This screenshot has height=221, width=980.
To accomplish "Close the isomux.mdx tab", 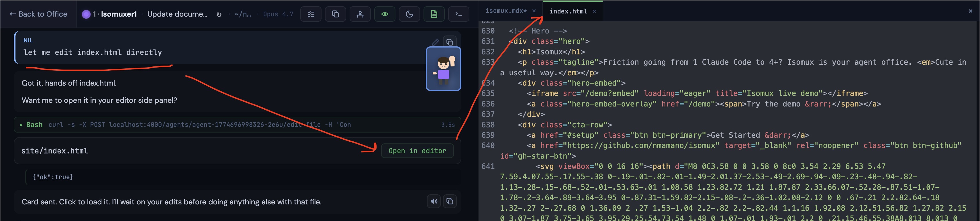I will (534, 11).
